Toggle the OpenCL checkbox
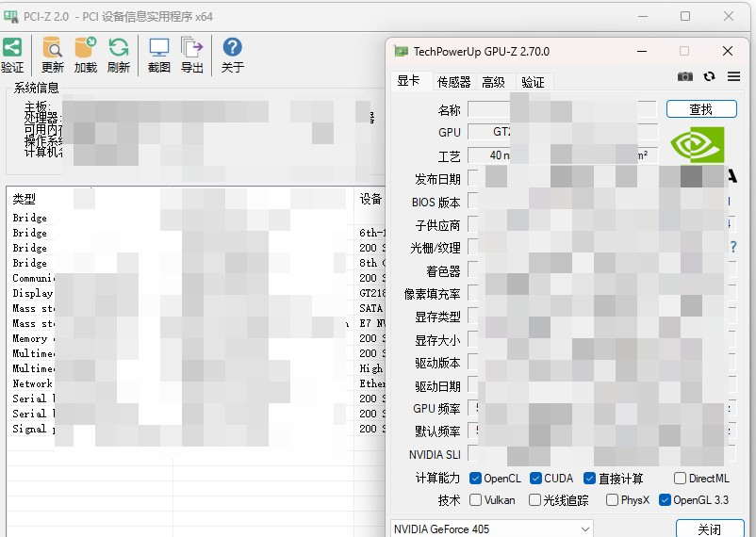The width and height of the screenshot is (756, 537). pyautogui.click(x=475, y=479)
